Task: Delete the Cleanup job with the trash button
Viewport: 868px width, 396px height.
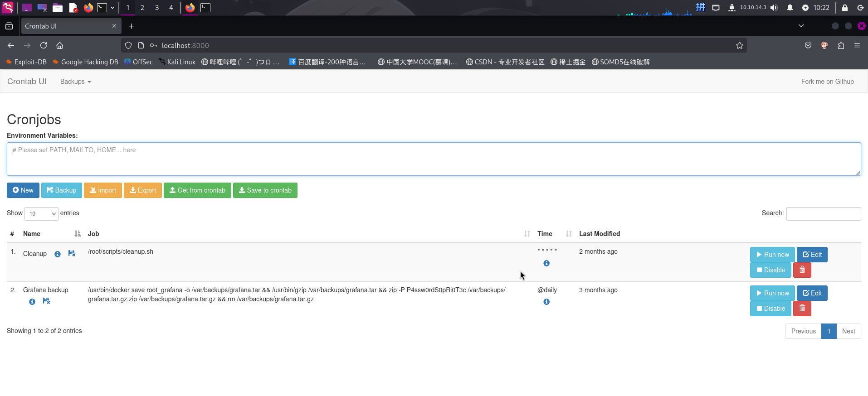Action: pos(802,270)
